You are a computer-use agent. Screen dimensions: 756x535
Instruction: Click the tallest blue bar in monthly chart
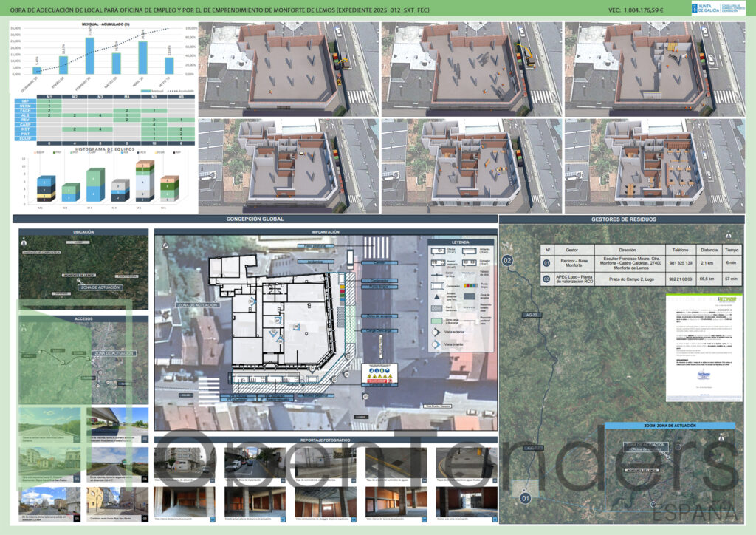(89, 55)
